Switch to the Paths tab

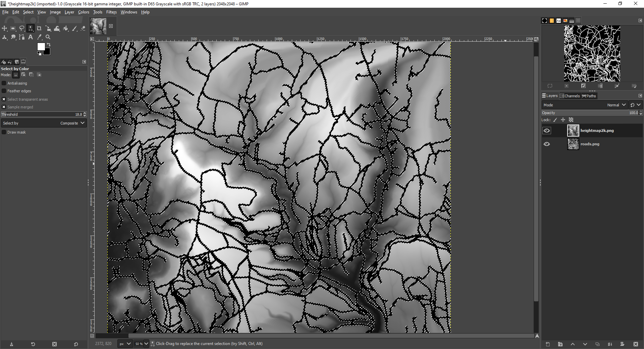click(589, 96)
